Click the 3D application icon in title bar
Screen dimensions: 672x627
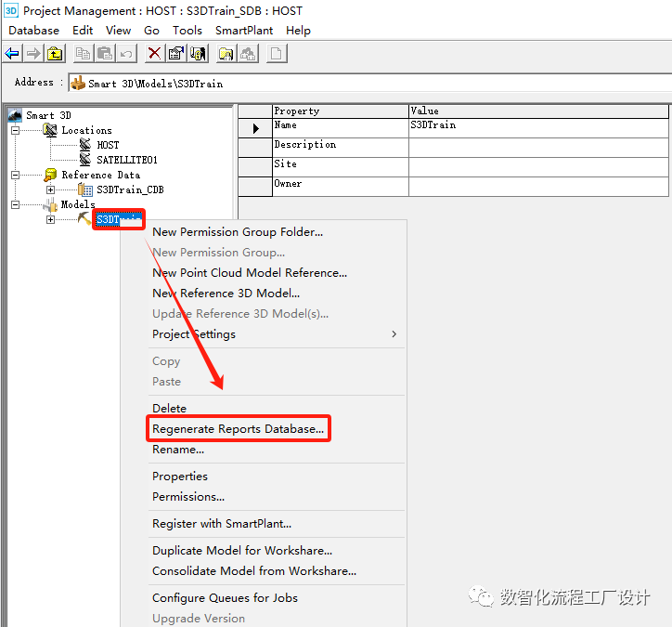[x=11, y=10]
